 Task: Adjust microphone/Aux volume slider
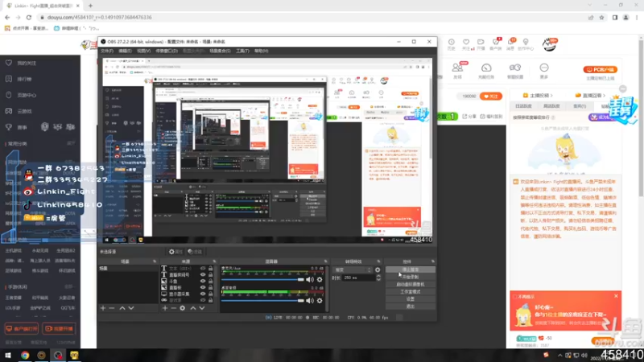coord(262,279)
